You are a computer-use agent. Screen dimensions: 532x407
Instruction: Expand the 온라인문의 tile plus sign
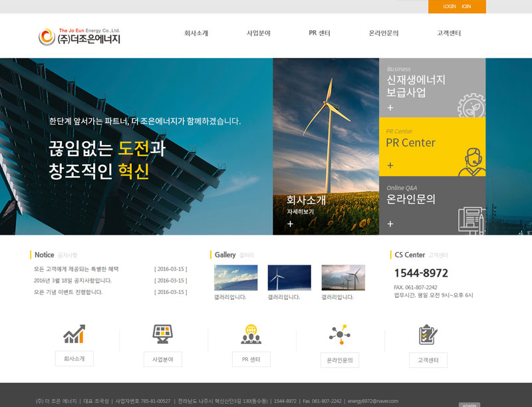pyautogui.click(x=390, y=224)
